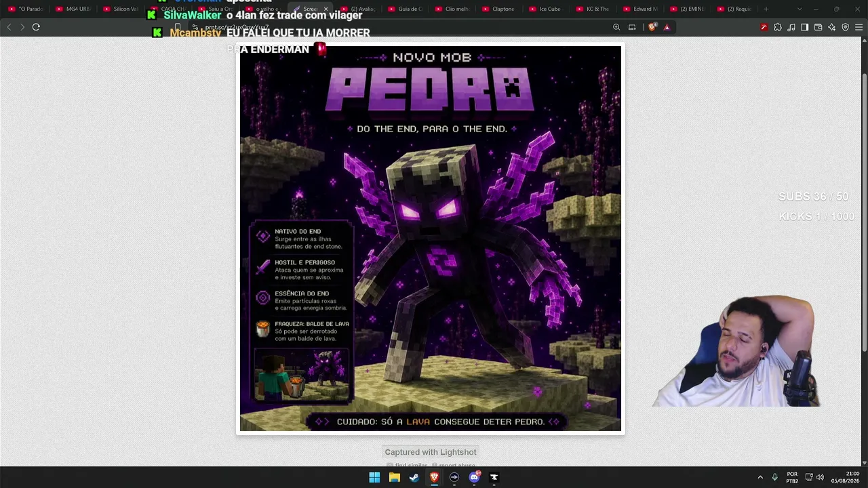The height and width of the screenshot is (488, 868).
Task: Open the Pedro mob screenshot image
Action: [431, 238]
